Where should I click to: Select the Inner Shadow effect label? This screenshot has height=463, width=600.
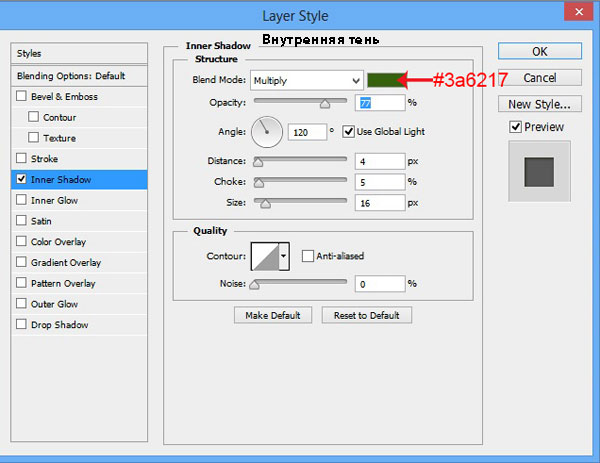pyautogui.click(x=61, y=179)
